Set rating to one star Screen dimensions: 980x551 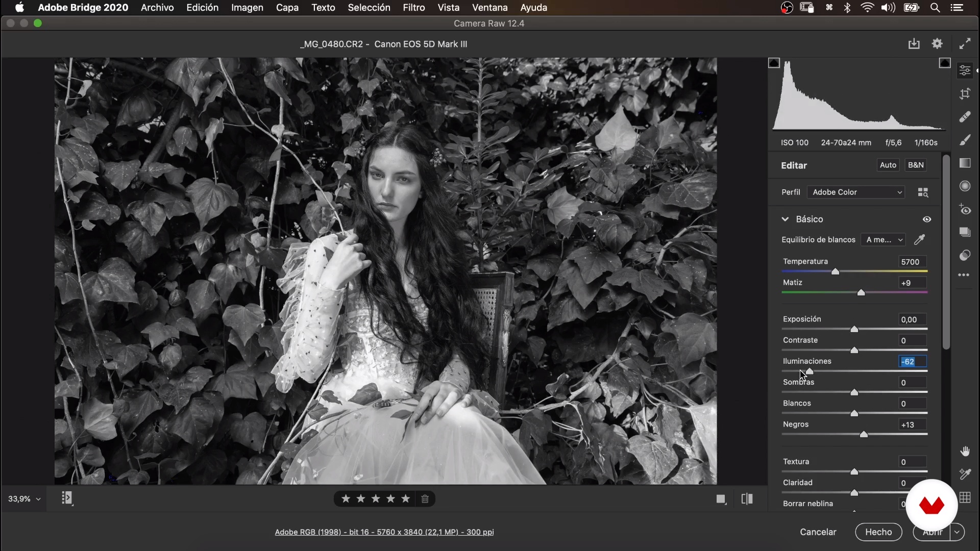(346, 498)
